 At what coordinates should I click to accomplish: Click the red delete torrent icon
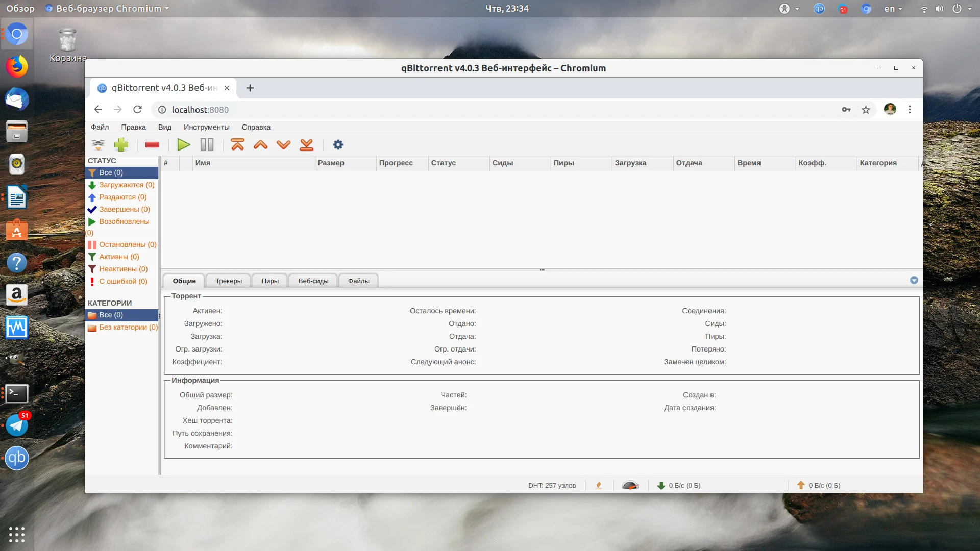click(x=152, y=145)
